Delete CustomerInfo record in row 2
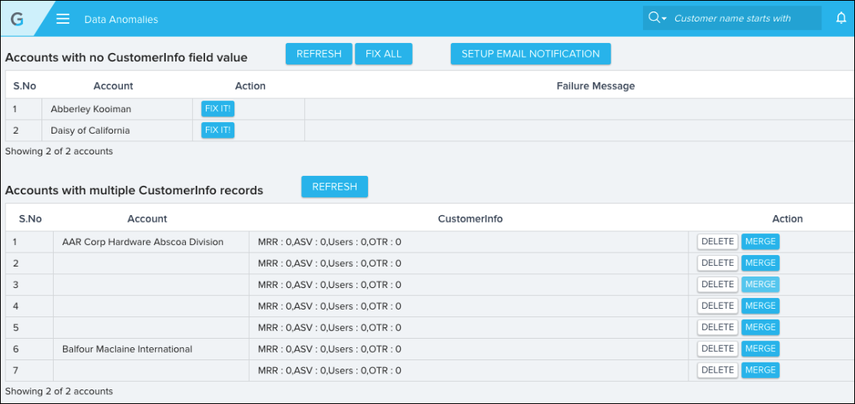 pyautogui.click(x=718, y=263)
